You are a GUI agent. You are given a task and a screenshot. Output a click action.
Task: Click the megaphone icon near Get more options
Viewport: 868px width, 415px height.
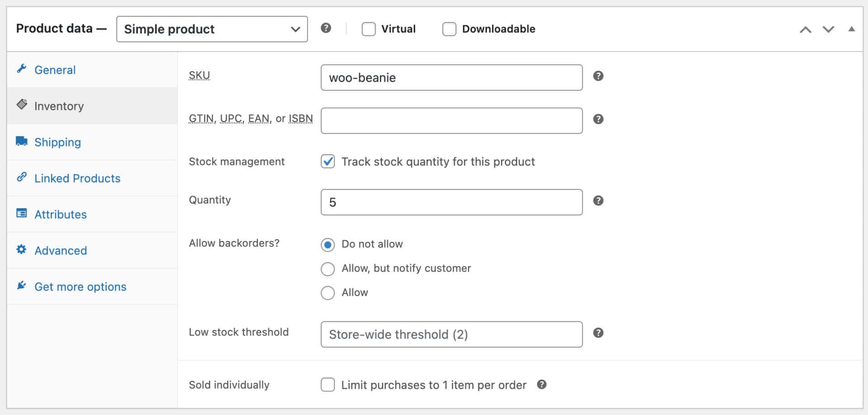(x=22, y=286)
